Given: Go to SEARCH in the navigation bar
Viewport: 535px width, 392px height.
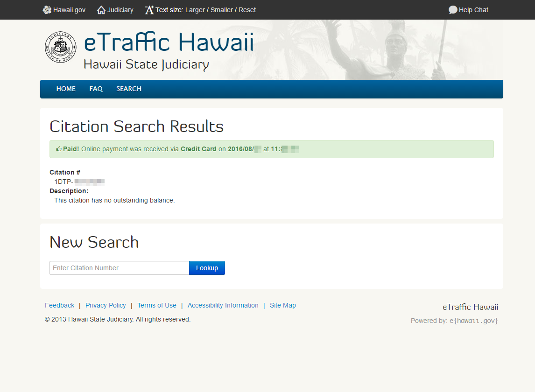Looking at the screenshot, I should click(x=129, y=89).
